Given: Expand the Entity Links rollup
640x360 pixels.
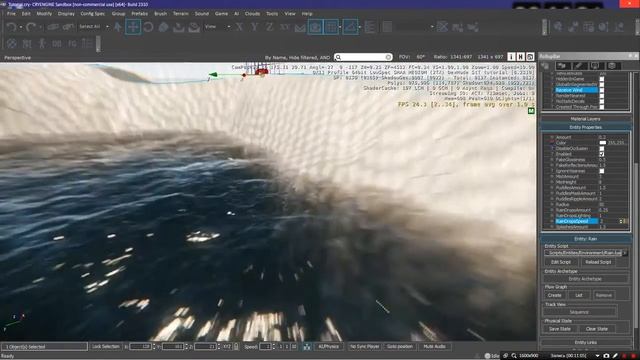Looking at the screenshot, I should click(x=585, y=342).
